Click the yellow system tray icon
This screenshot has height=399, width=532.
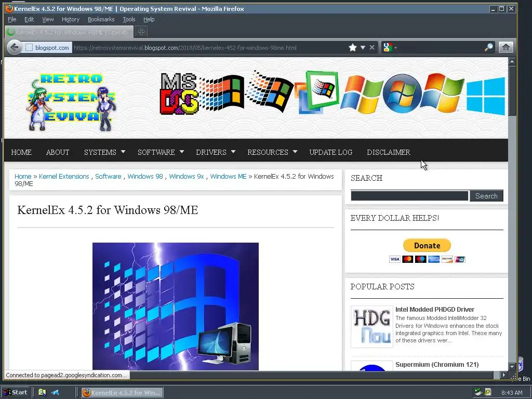coord(488,392)
